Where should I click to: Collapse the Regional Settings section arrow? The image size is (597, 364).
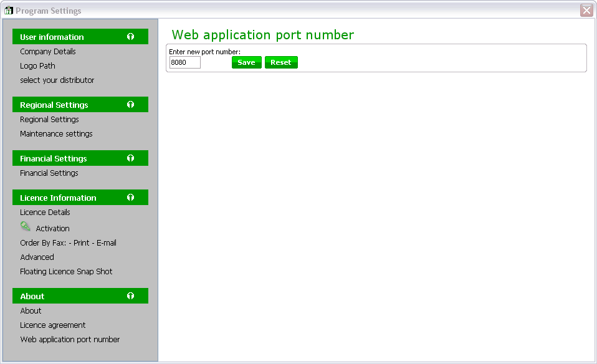(x=131, y=105)
